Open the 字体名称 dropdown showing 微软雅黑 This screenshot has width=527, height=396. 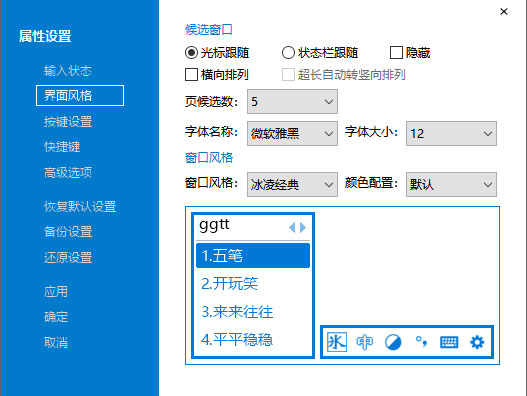coord(292,133)
